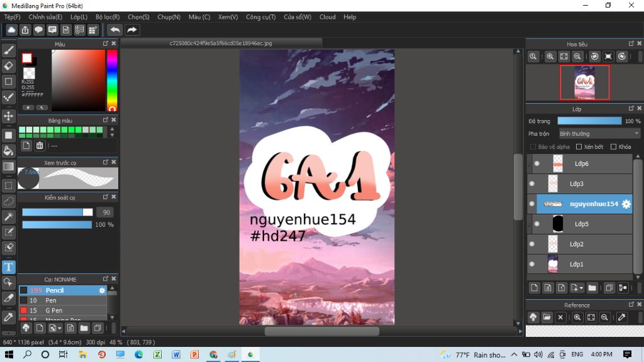Enable the Khóa checkbox
Image resolution: width=644 pixels, height=362 pixels.
tap(614, 147)
